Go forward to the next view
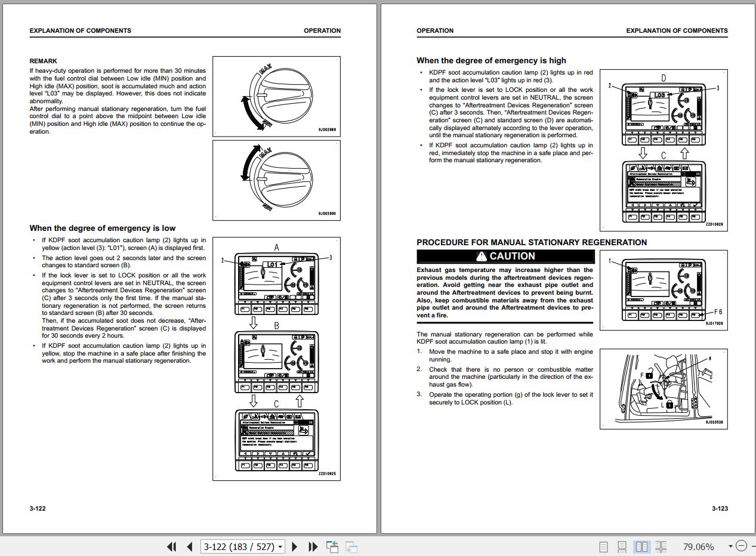This screenshot has height=556, width=756. coord(351,546)
